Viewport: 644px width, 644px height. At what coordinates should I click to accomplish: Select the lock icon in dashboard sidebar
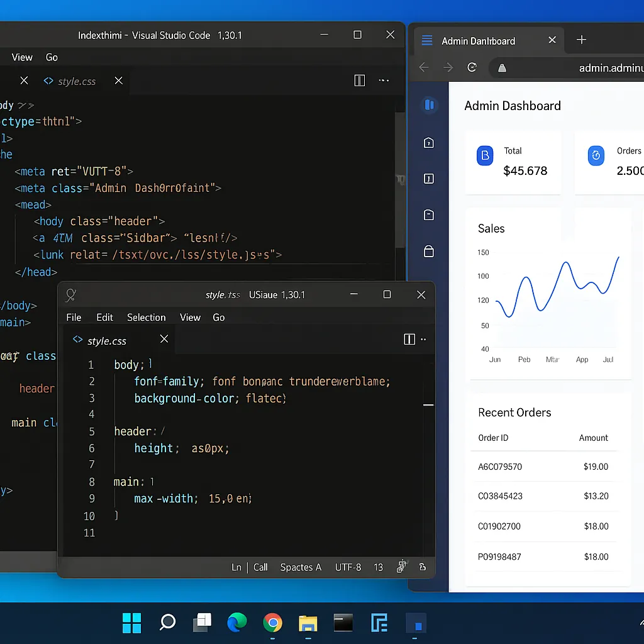tap(428, 251)
